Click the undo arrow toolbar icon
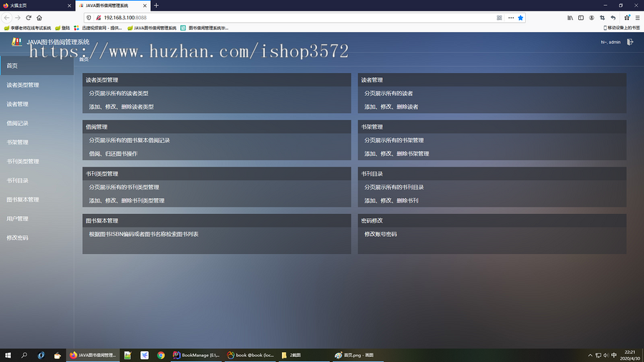This screenshot has width=644, height=362. click(613, 18)
